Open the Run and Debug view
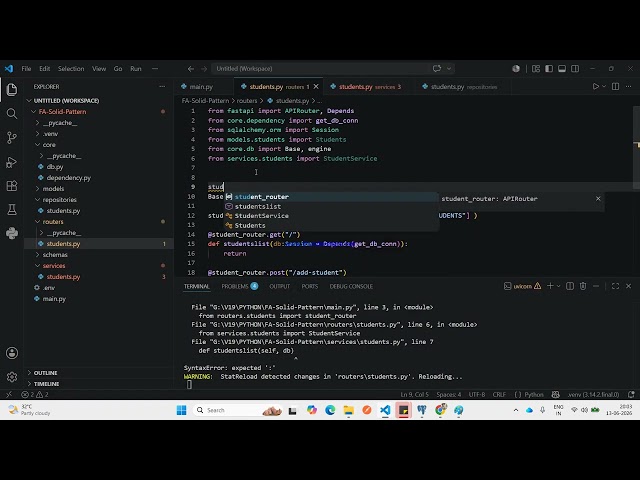Viewport: 640px width, 480px height. click(x=12, y=162)
